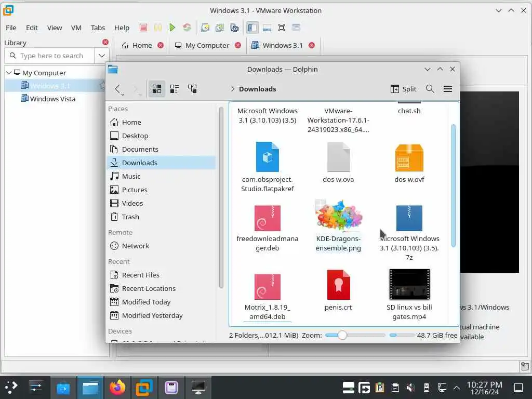Select the Microsoft Windows 3.1 7z archive icon
This screenshot has width=532, height=399.
tap(409, 218)
